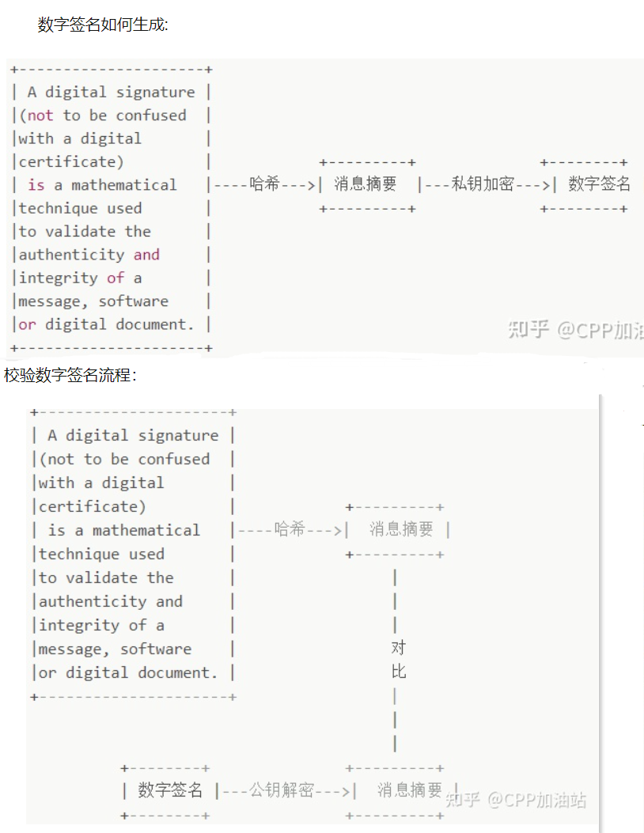Click the heading 数字签名如何生成

point(103,25)
